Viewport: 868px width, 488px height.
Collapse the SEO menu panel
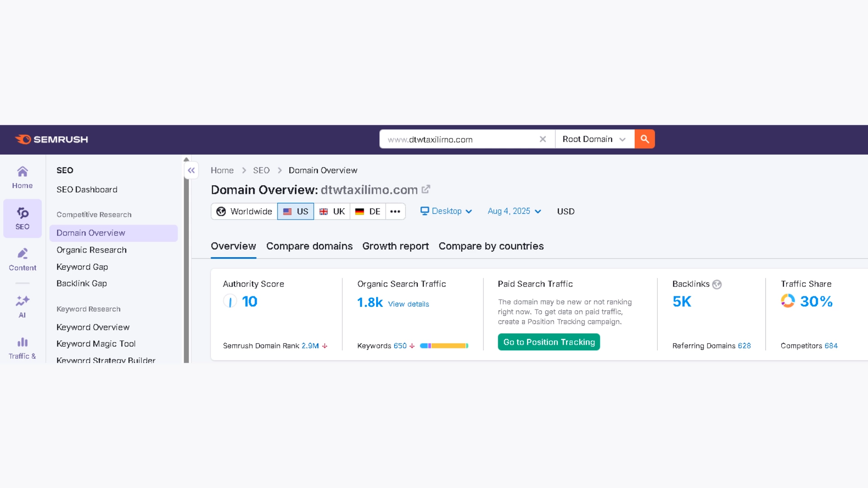click(191, 170)
